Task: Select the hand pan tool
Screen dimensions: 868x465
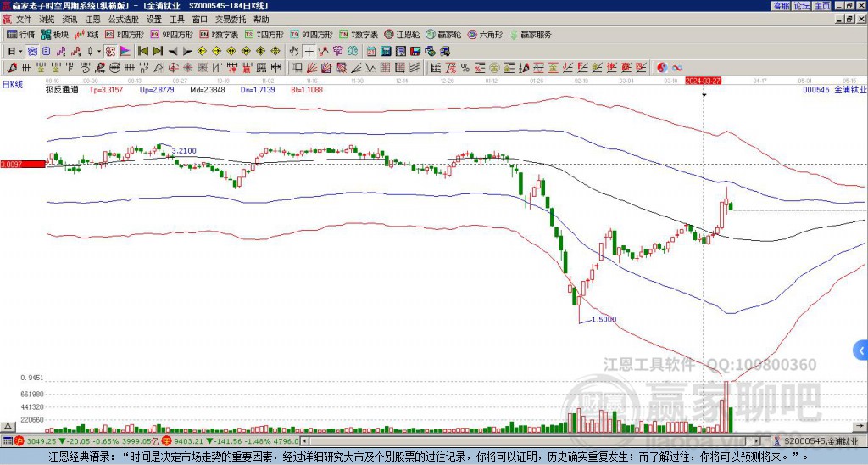Action: 294,52
